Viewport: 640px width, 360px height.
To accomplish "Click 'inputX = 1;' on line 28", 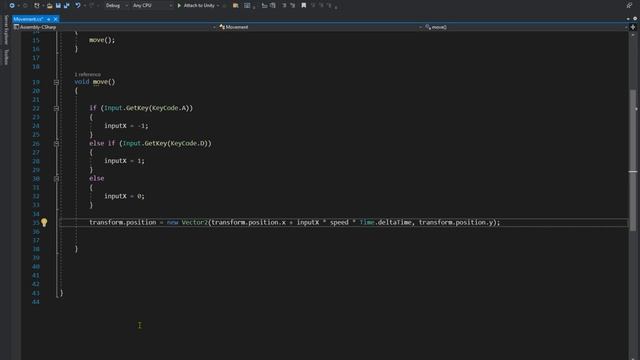I will point(124,161).
